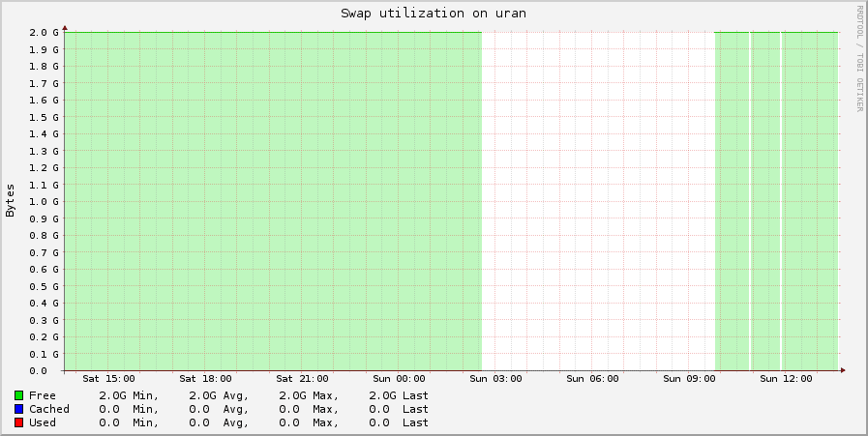Click the "Cached" legend label
This screenshot has width=868, height=436.
[49, 410]
